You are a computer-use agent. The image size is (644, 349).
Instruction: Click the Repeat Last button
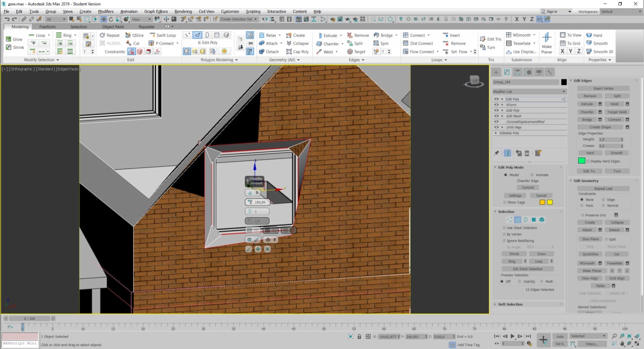click(603, 188)
